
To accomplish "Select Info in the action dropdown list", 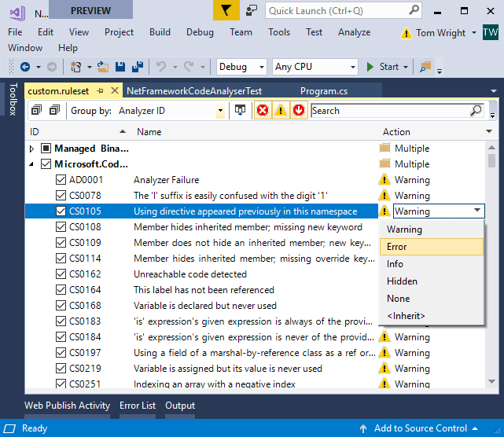I will tap(432, 264).
